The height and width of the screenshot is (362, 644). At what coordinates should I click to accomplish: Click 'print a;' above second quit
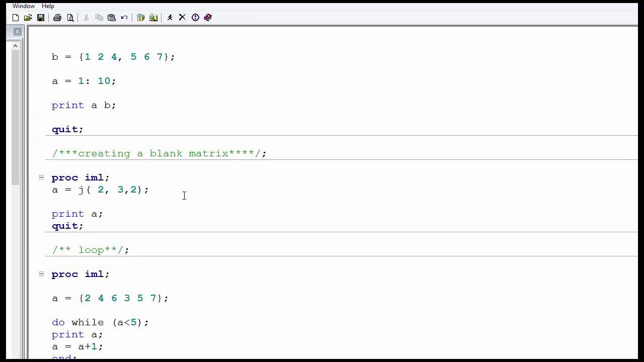77,214
